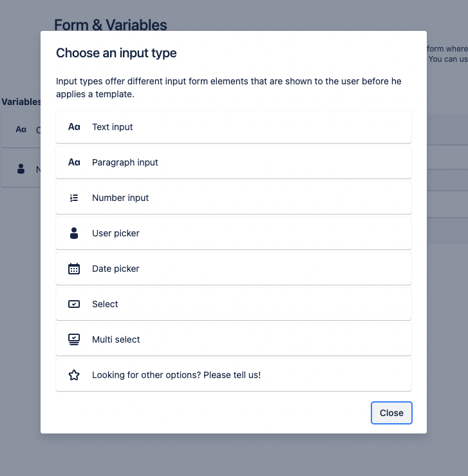This screenshot has width=468, height=476.
Task: Select the Date picker label text
Action: tap(116, 269)
